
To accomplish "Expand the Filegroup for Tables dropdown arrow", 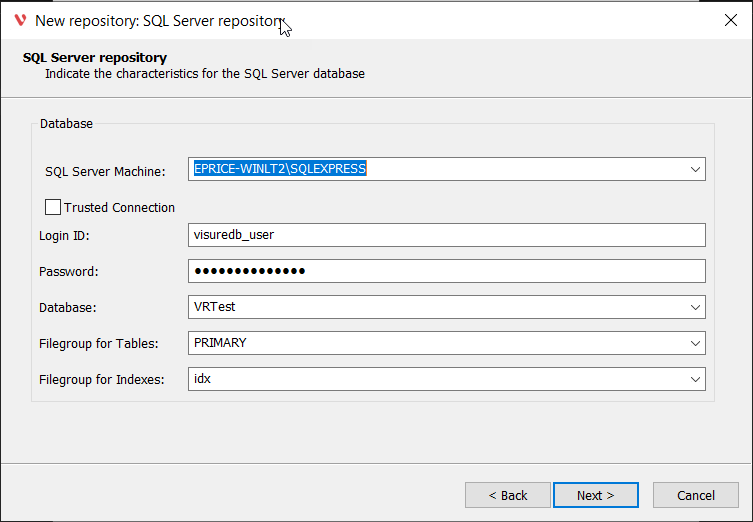I will pyautogui.click(x=695, y=343).
